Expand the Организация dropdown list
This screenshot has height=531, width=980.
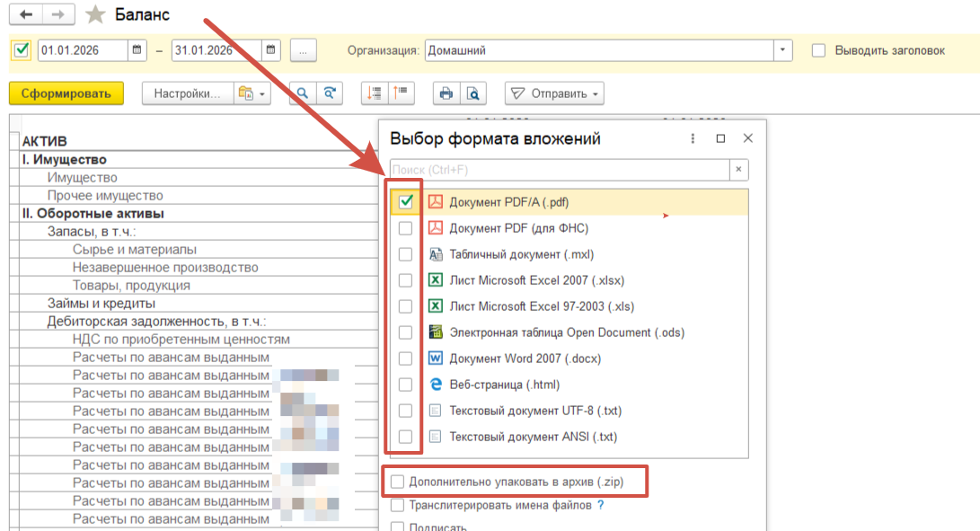coord(783,50)
